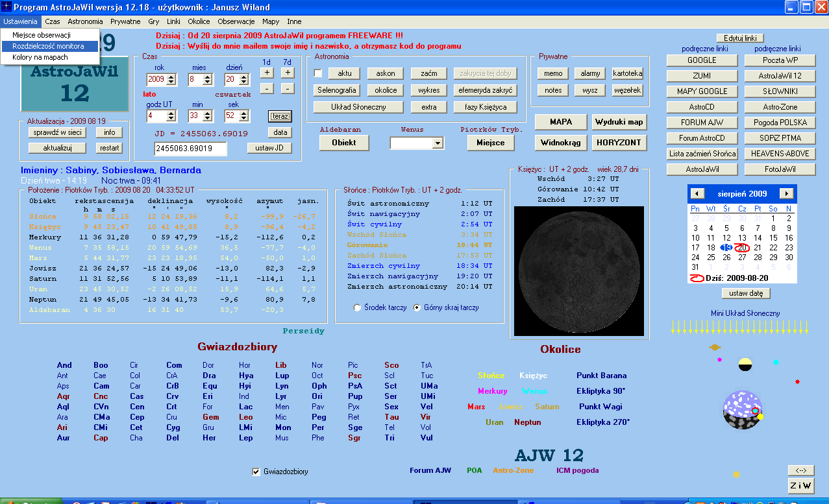Add seven days with 7d plus
Image resolution: width=829 pixels, height=504 pixels.
click(288, 73)
